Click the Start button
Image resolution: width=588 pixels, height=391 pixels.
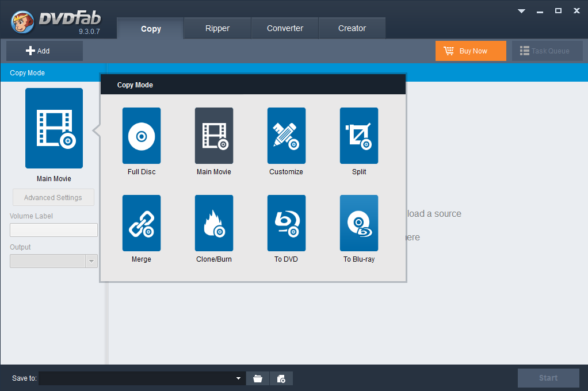[548, 378]
